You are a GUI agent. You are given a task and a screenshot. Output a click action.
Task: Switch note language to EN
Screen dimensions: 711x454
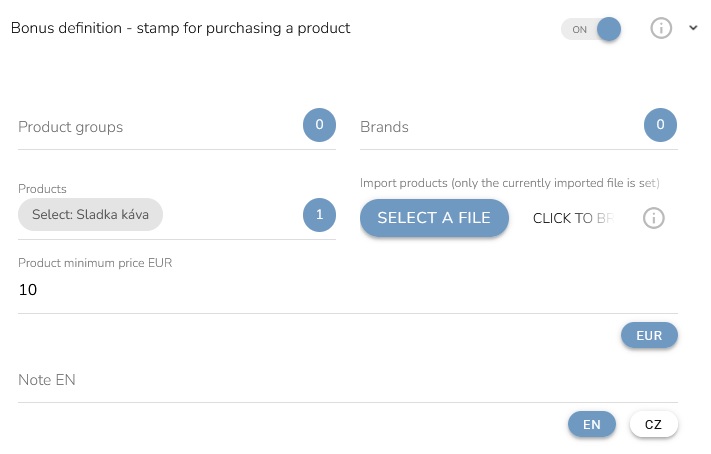592,424
